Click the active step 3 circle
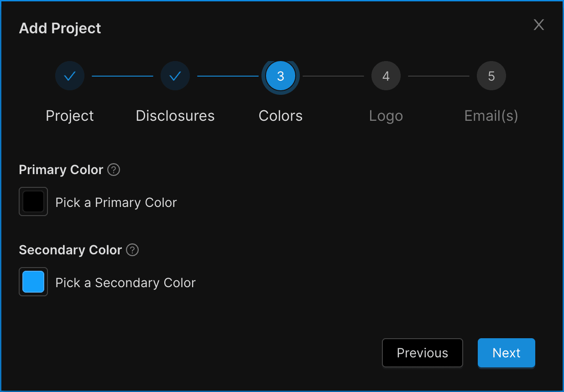564x392 pixels. click(x=281, y=76)
